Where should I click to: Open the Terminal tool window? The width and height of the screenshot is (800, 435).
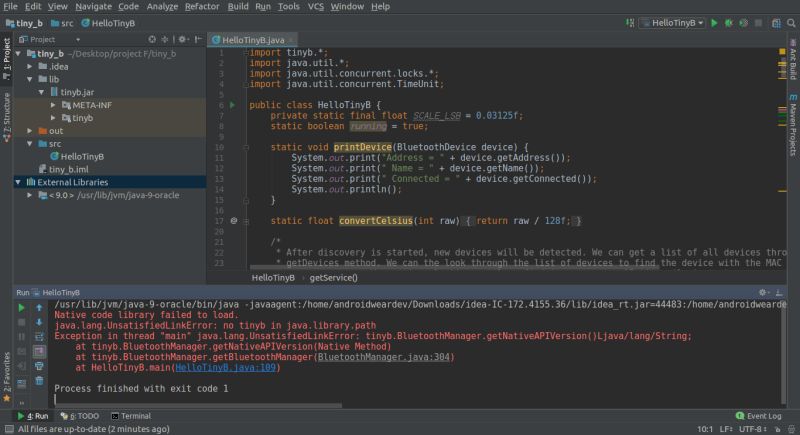[x=131, y=416]
